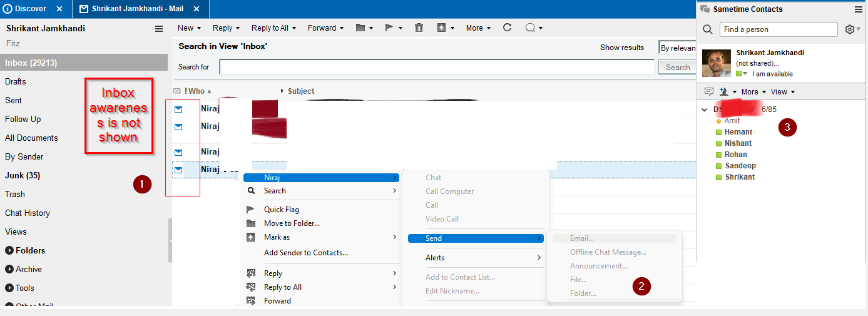Collapse the contact group in Sametime list
Screen dimensions: 868x316
(704, 110)
